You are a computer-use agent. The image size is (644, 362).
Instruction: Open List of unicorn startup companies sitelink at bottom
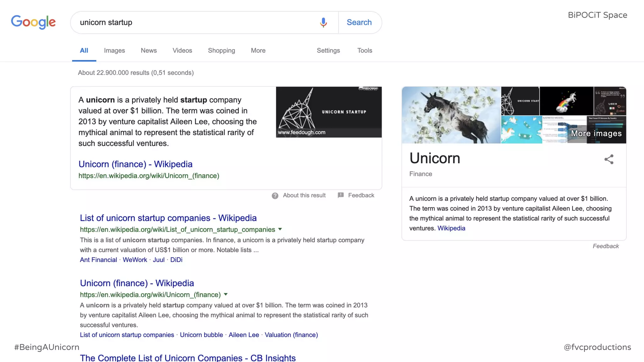(127, 335)
